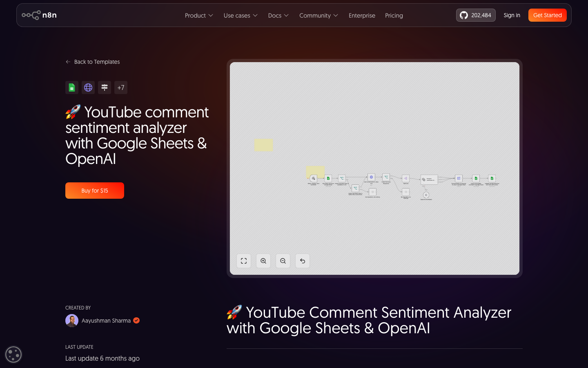
Task: Click the description heading below the preview
Action: click(x=369, y=320)
